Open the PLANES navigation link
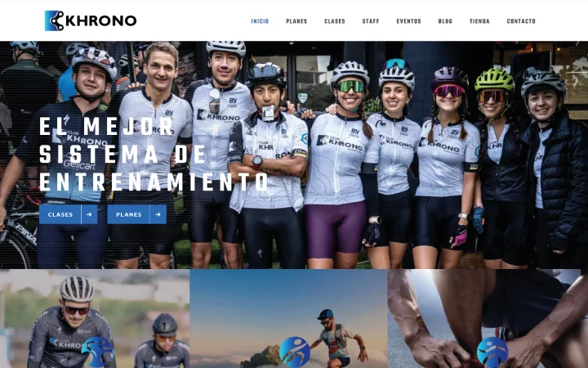The width and height of the screenshot is (588, 368). [296, 21]
